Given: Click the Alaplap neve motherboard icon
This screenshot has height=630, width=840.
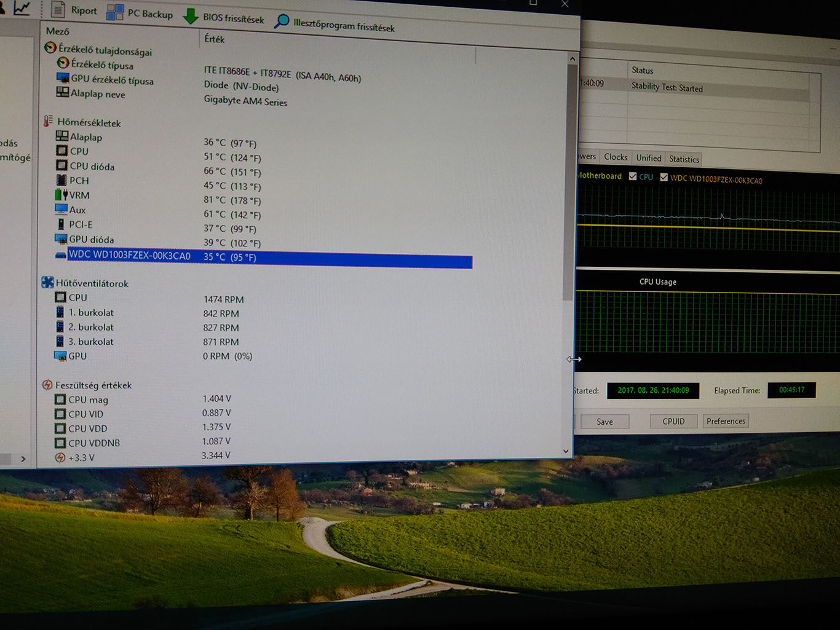Looking at the screenshot, I should click(x=62, y=92).
